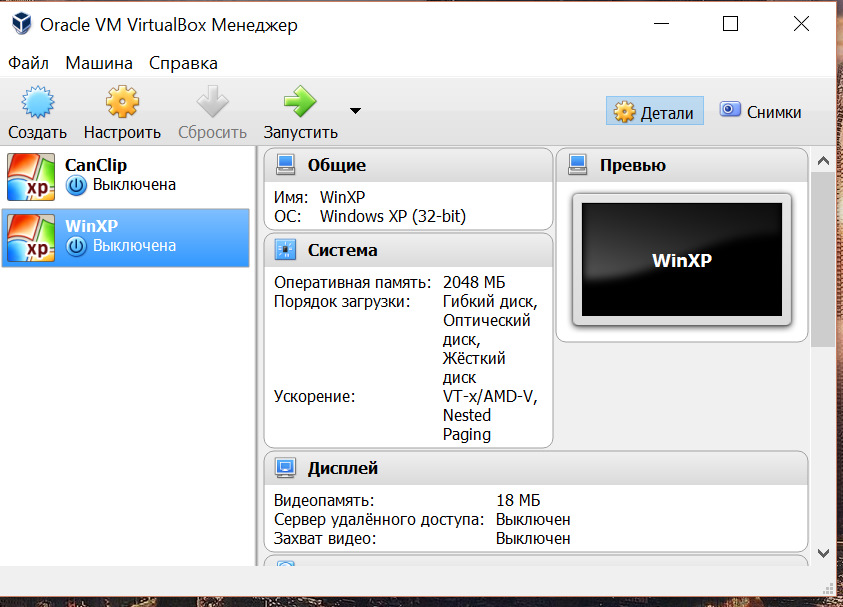The height and width of the screenshot is (607, 843).
Task: Click the VirtualBox title bar logo icon
Action: [x=22, y=24]
